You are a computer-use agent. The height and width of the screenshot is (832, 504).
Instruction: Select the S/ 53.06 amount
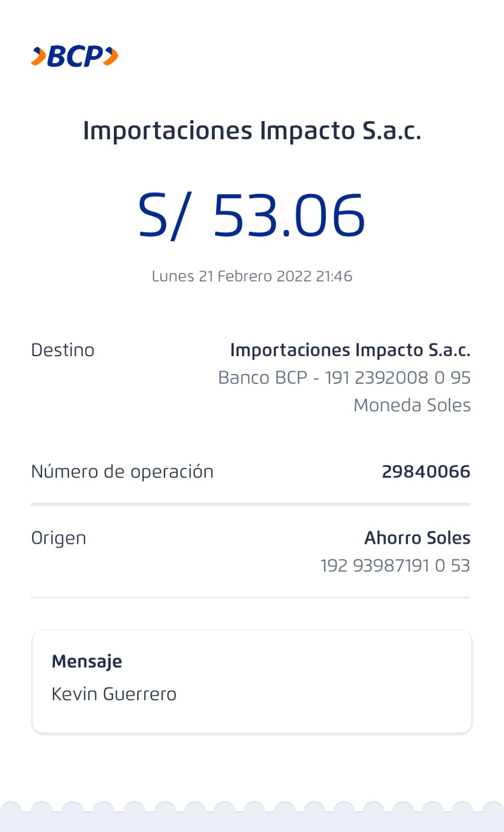tap(252, 215)
